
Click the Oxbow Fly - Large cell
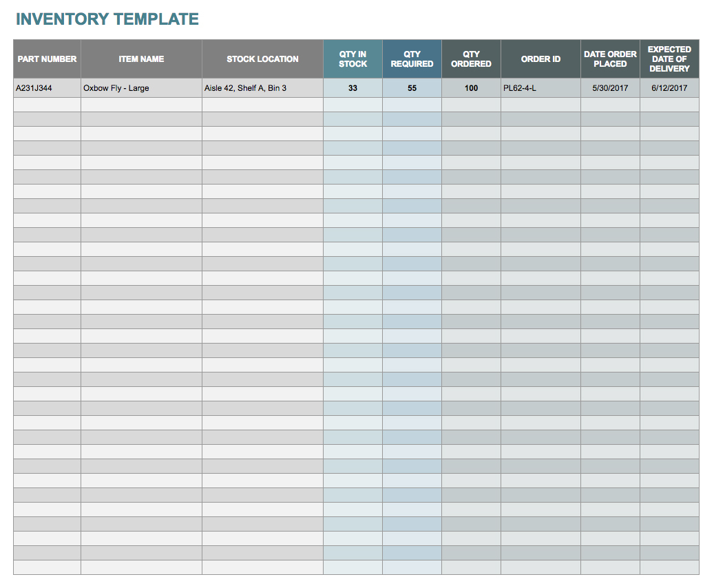tap(141, 88)
